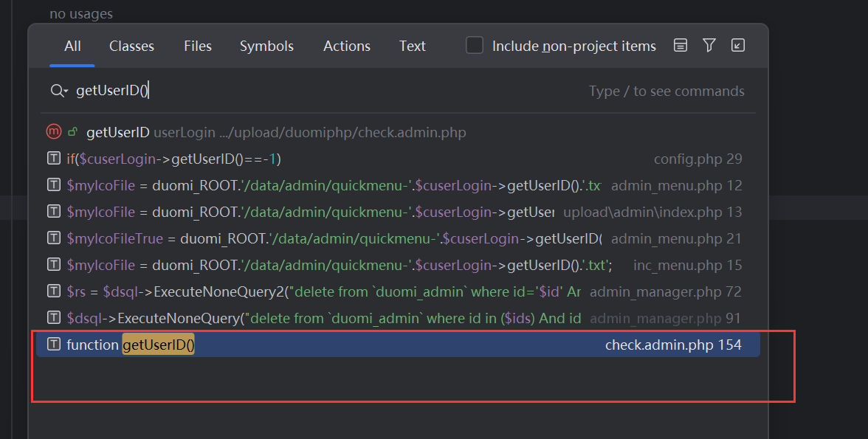This screenshot has width=868, height=439.
Task: Click the green public visibility lock icon
Action: (72, 132)
